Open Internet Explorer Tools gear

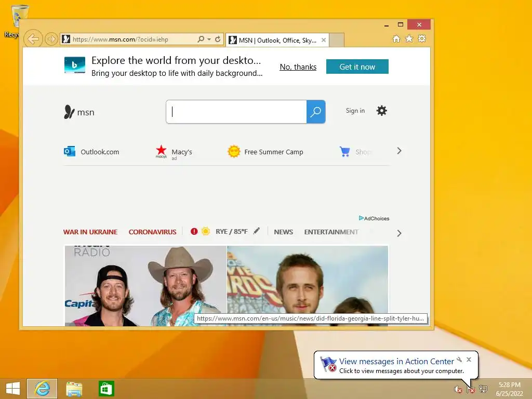tap(422, 38)
